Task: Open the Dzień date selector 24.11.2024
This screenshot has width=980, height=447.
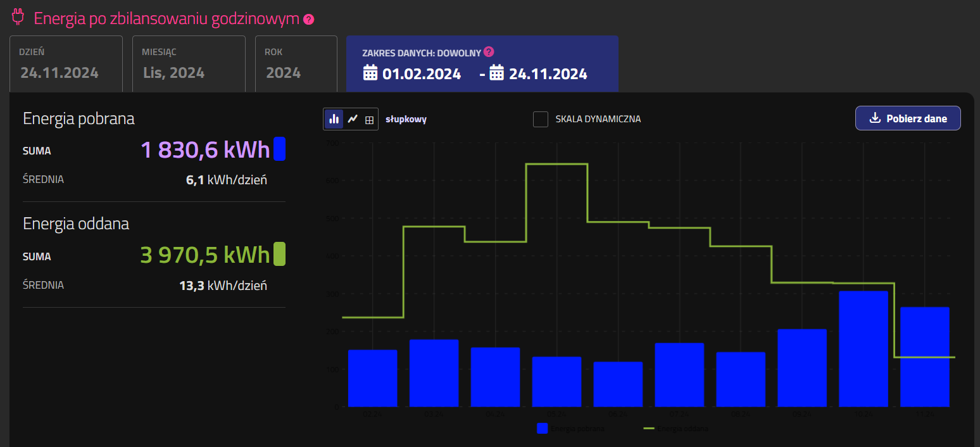Action: click(66, 63)
